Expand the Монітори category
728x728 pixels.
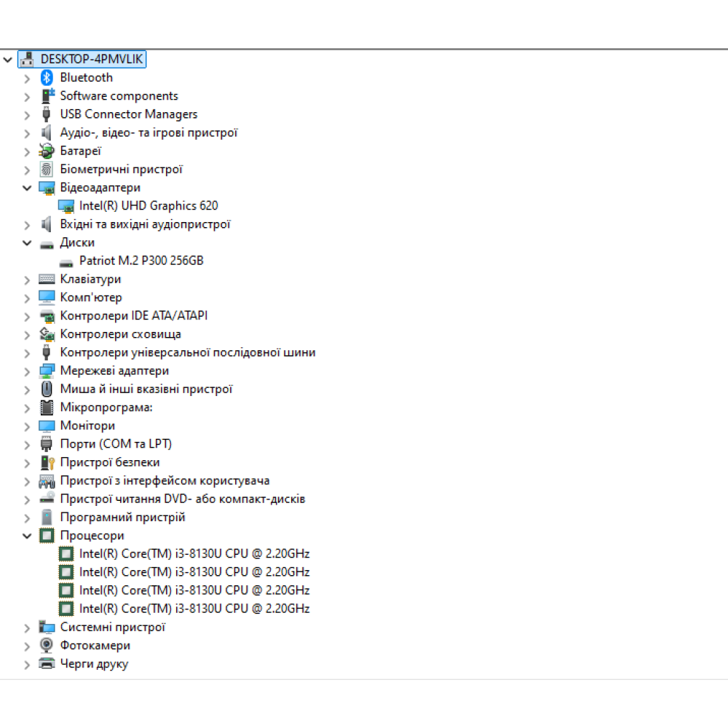pyautogui.click(x=27, y=426)
